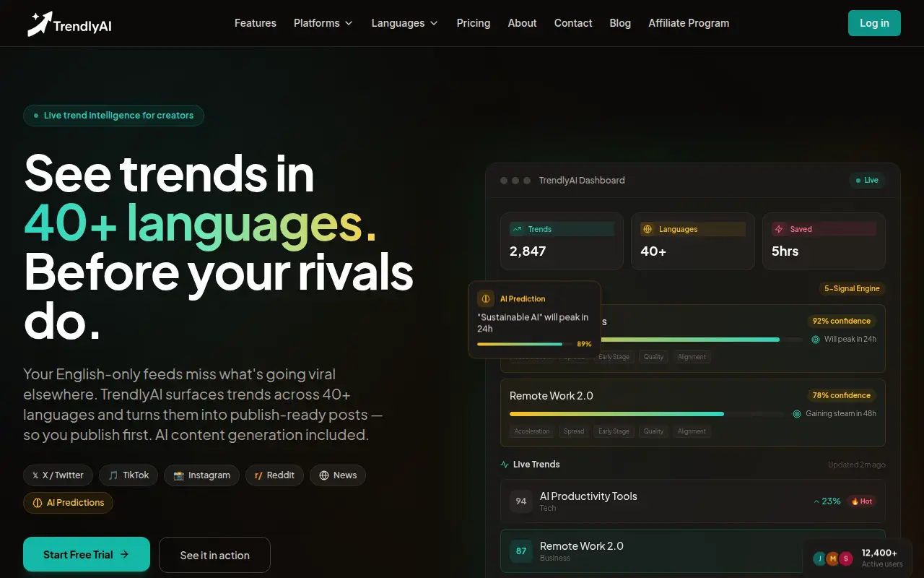
Task: Click the Remote Work 2.0 confidence progress bar
Action: pos(647,414)
